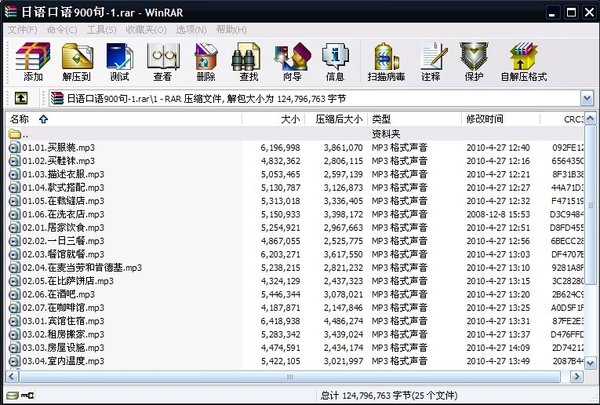Show archive Info (信息) icon
The image size is (600, 405).
[335, 62]
